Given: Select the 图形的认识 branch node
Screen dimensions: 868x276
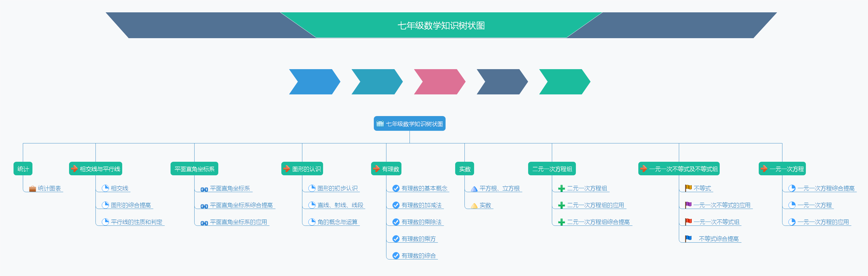Looking at the screenshot, I should [302, 169].
